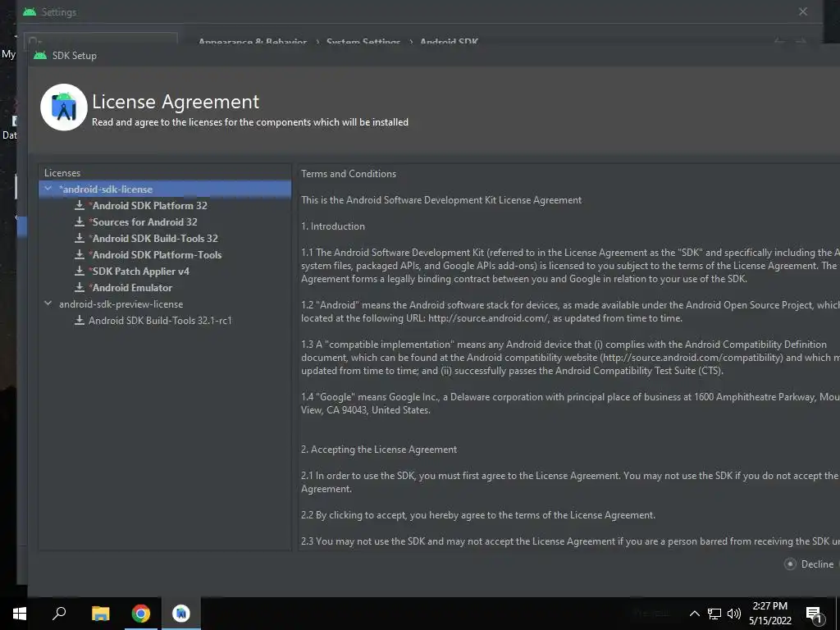Collapse the android-sdk-preview-license tree node
The image size is (840, 630).
(x=48, y=304)
